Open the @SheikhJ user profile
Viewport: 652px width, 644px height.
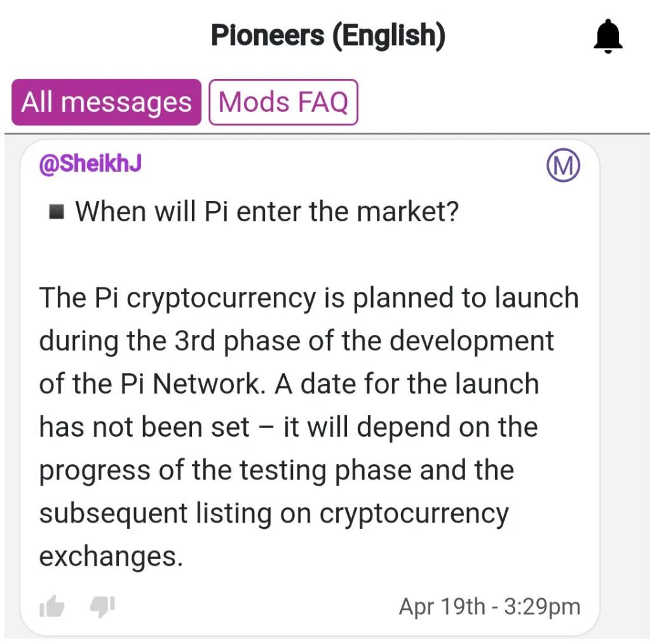point(90,163)
